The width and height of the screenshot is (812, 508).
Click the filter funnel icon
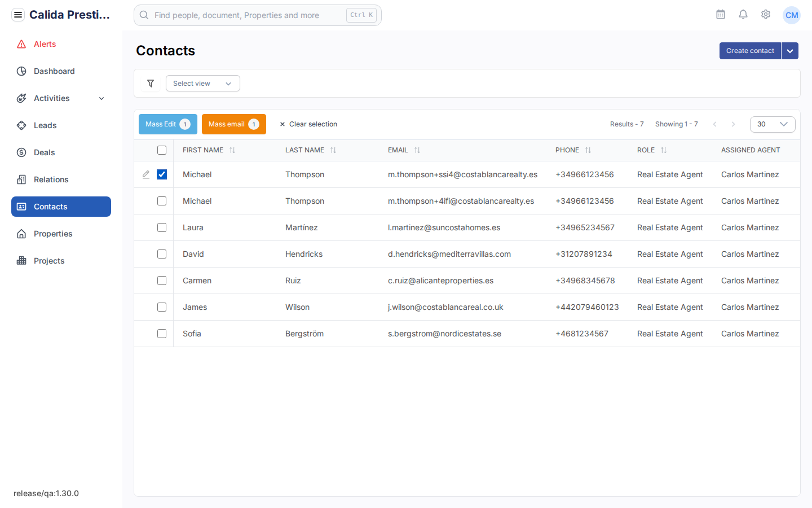(x=151, y=84)
